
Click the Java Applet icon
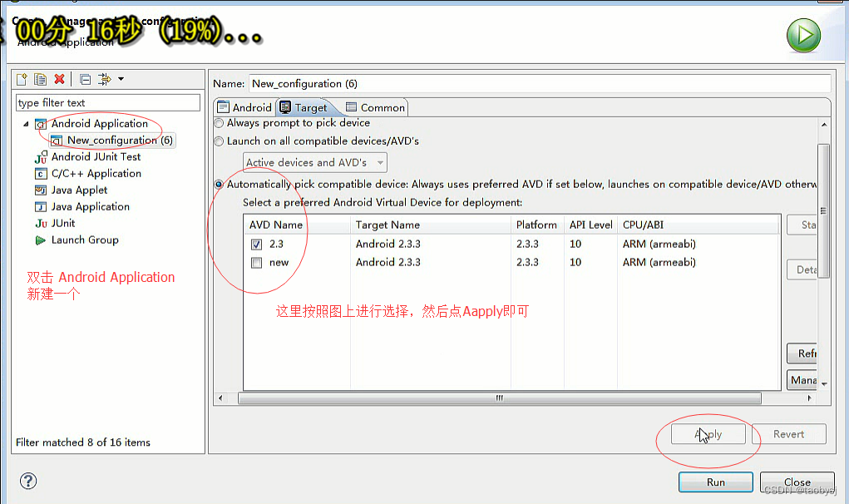pyautogui.click(x=41, y=190)
